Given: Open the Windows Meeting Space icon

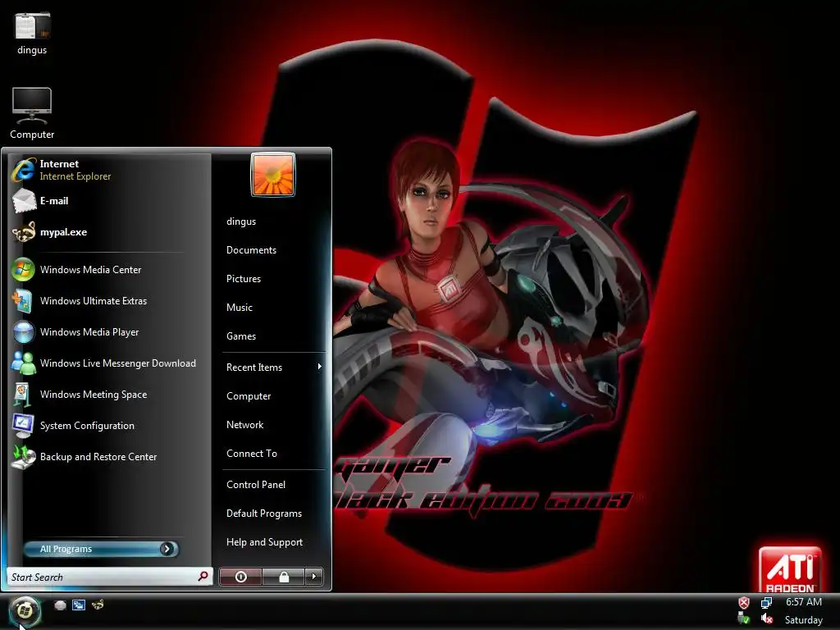Looking at the screenshot, I should (22, 395).
